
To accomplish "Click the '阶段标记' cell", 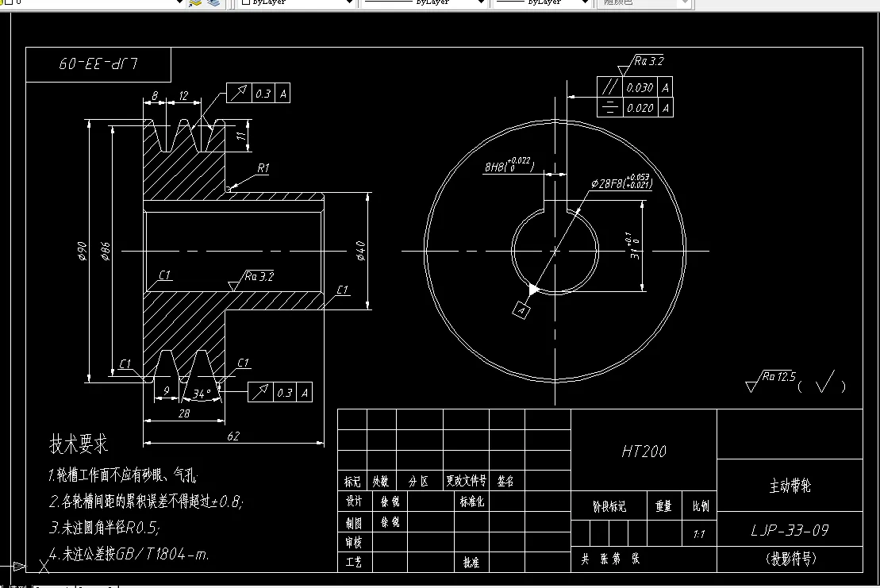I will pos(609,506).
